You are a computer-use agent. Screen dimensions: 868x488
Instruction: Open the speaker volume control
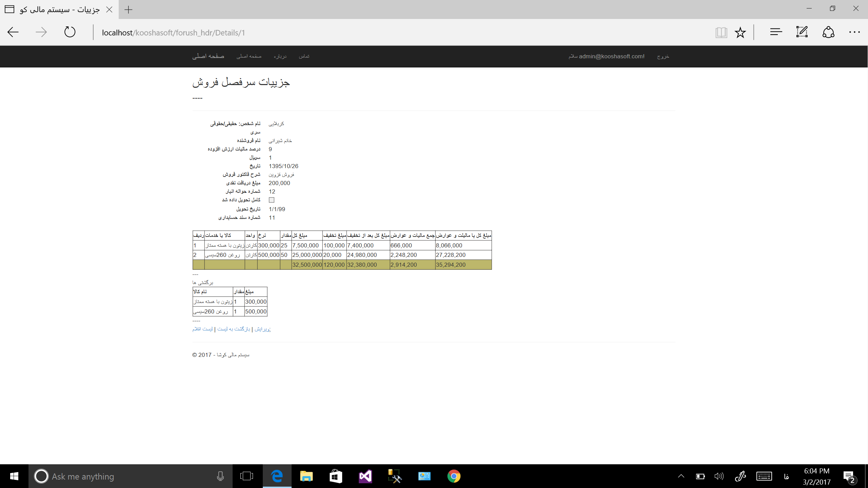click(719, 476)
